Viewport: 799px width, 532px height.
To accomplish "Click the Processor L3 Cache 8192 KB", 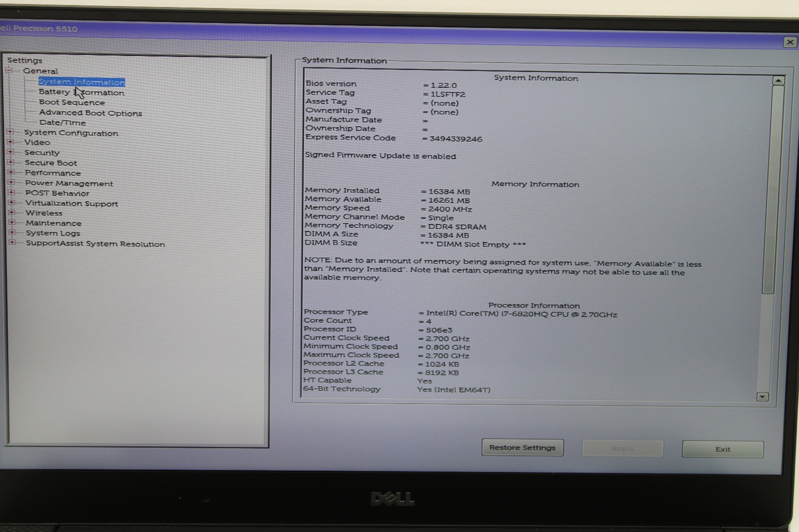I will click(x=442, y=372).
